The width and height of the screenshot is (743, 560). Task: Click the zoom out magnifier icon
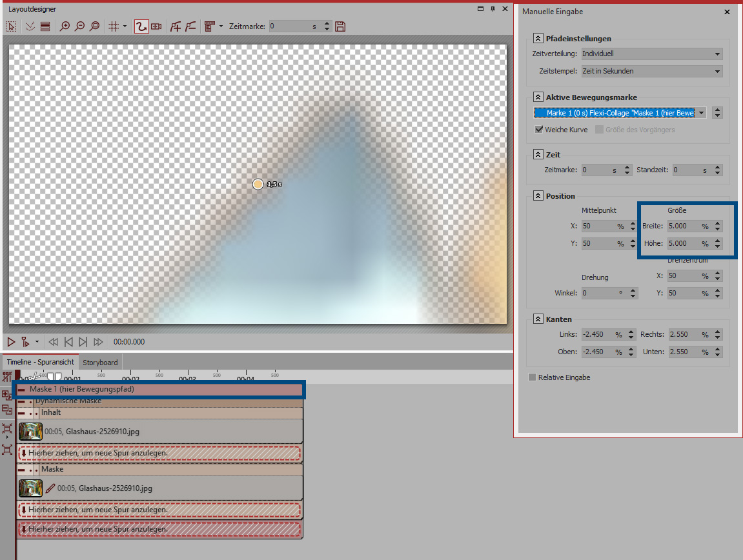click(x=79, y=26)
